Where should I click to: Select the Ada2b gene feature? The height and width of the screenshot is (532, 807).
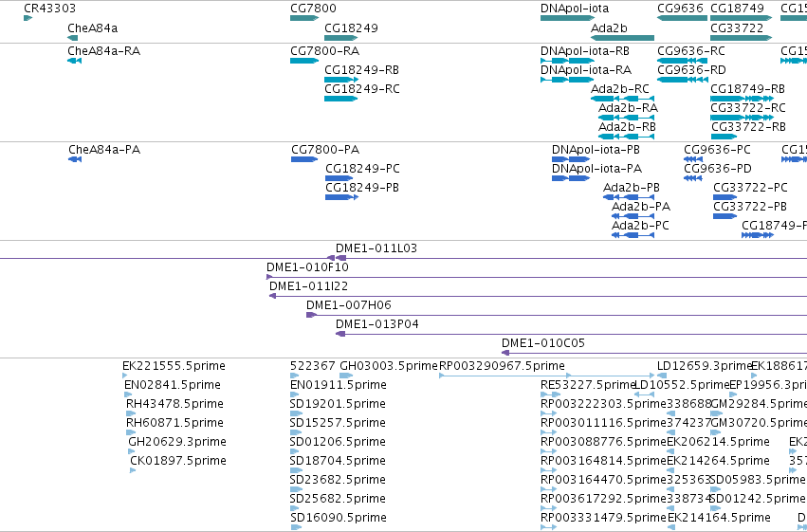(x=622, y=38)
